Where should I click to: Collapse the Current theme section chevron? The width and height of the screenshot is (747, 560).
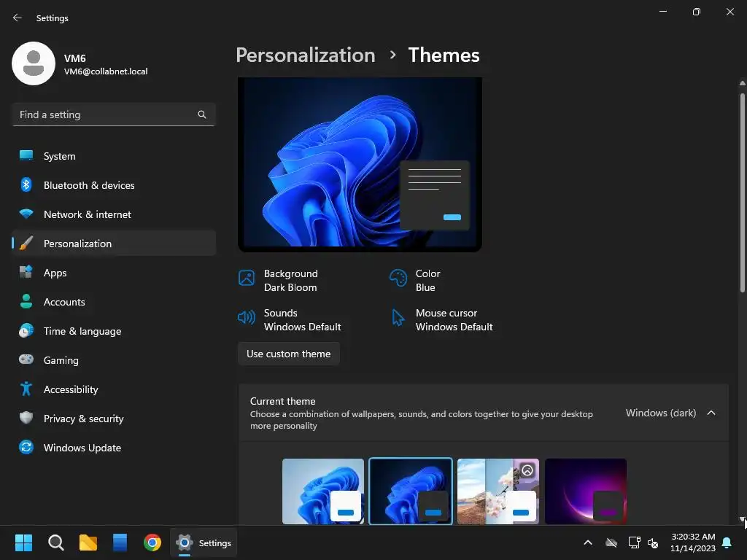[711, 413]
